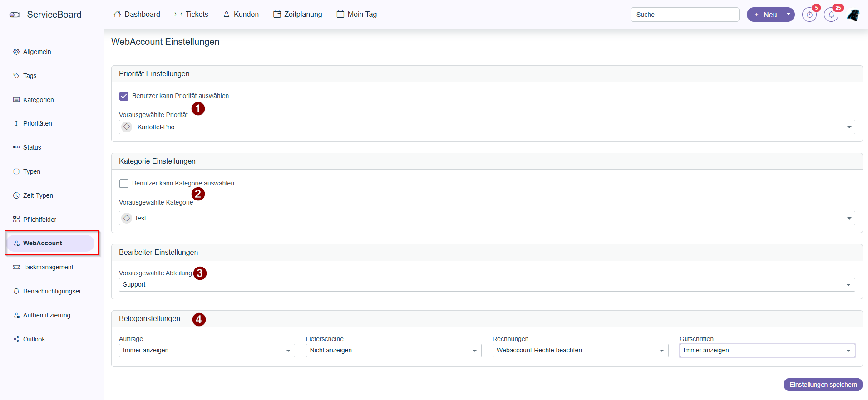This screenshot has width=868, height=400.
Task: Click into the Suche search field
Action: pos(684,15)
